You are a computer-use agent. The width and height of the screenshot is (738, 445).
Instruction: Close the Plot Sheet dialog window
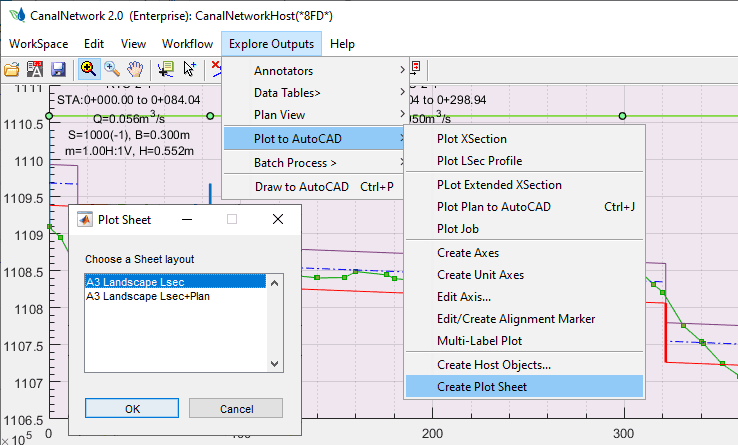point(278,219)
